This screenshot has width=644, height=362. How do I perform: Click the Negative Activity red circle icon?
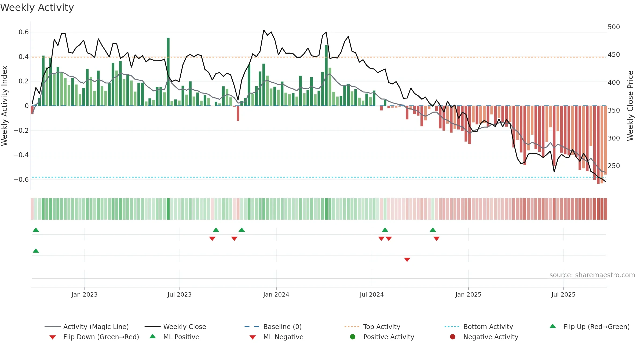click(x=453, y=337)
